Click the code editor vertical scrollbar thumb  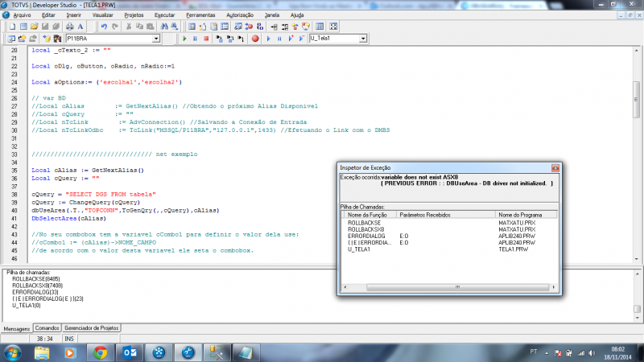click(637, 98)
